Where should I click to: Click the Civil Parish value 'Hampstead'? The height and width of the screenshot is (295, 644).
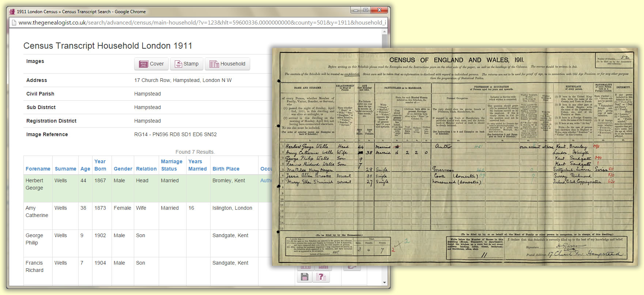tap(147, 94)
